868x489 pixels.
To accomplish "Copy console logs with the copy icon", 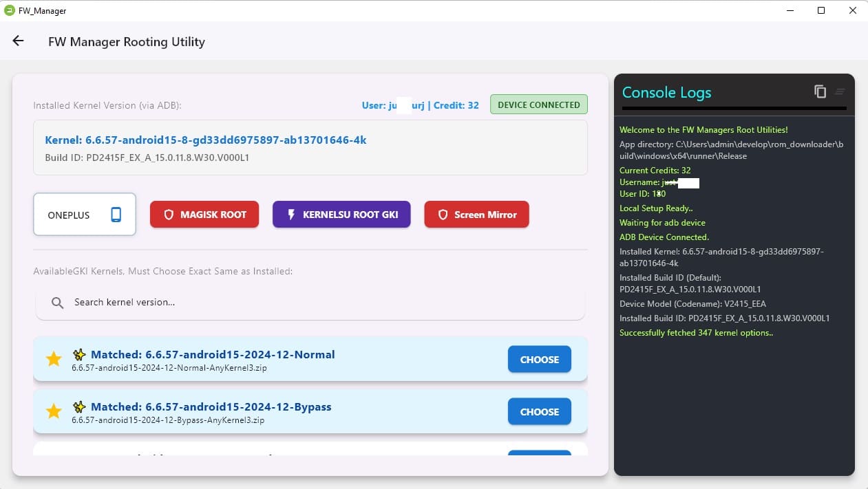I will click(820, 91).
